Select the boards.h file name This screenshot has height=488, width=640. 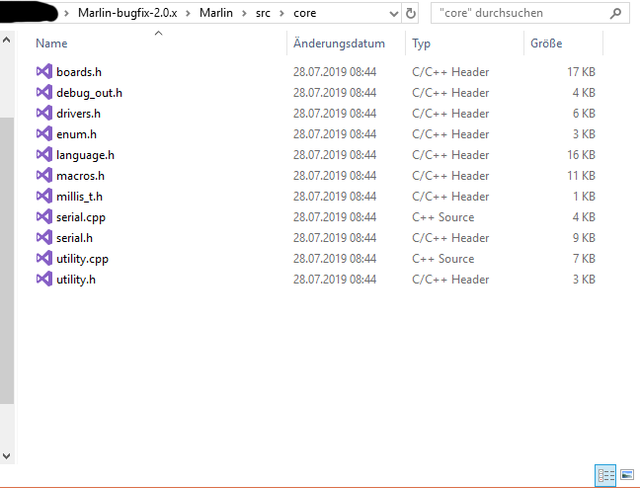pyautogui.click(x=79, y=72)
